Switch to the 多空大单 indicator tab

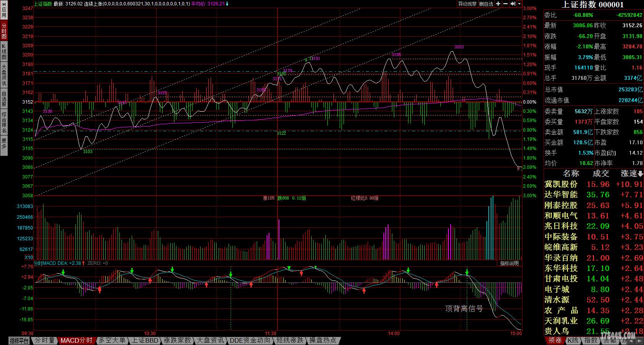pyautogui.click(x=111, y=340)
